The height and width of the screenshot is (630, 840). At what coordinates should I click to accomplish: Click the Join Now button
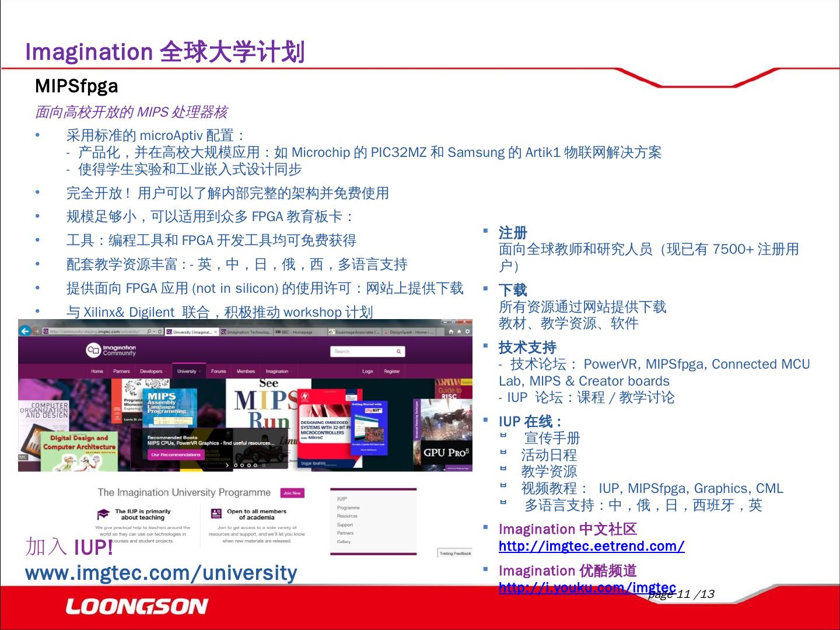292,493
